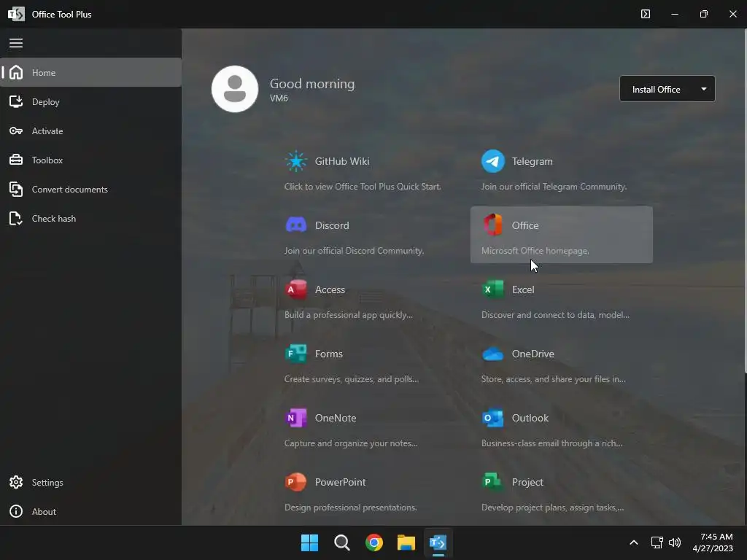Open the Deploy page icon
The height and width of the screenshot is (560, 747).
coord(16,101)
